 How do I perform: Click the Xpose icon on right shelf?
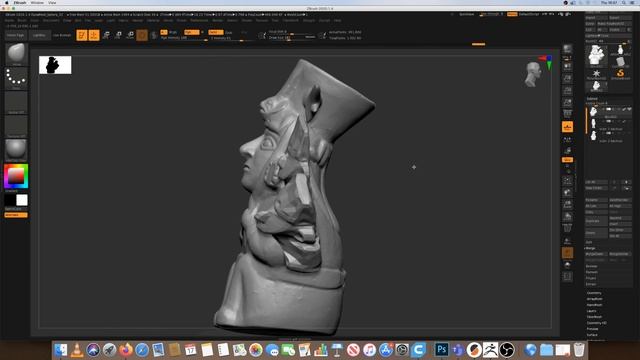coord(567,277)
